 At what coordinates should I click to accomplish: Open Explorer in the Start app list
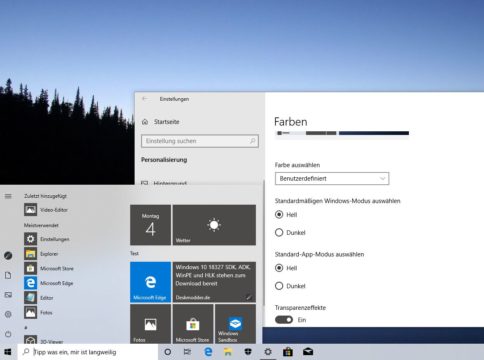point(41,254)
